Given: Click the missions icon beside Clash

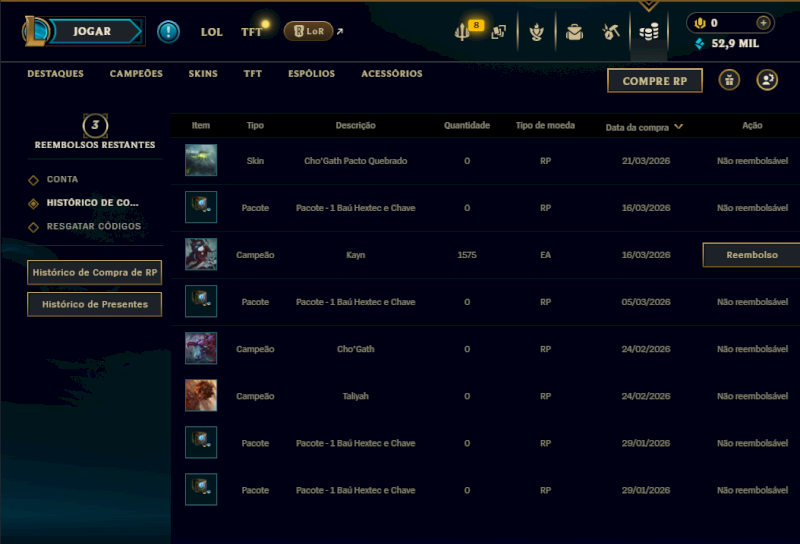Looking at the screenshot, I should (x=498, y=32).
